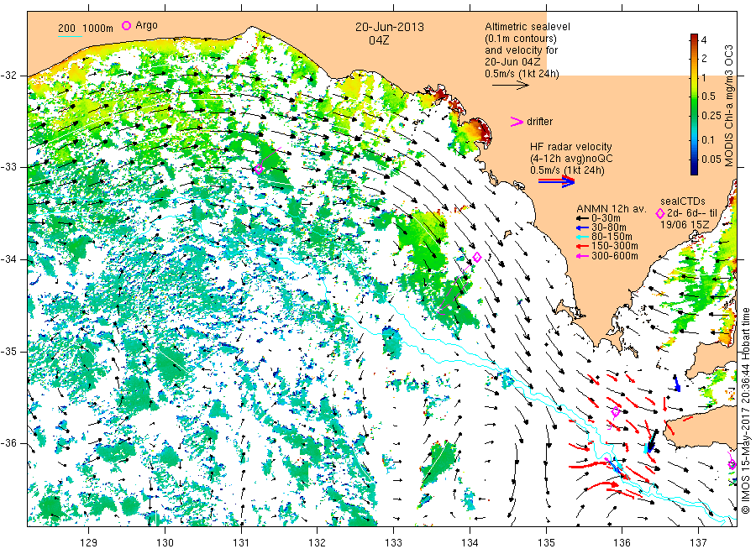Click the color bar tick label '0.25'
This screenshot has width=756, height=554.
pos(711,116)
